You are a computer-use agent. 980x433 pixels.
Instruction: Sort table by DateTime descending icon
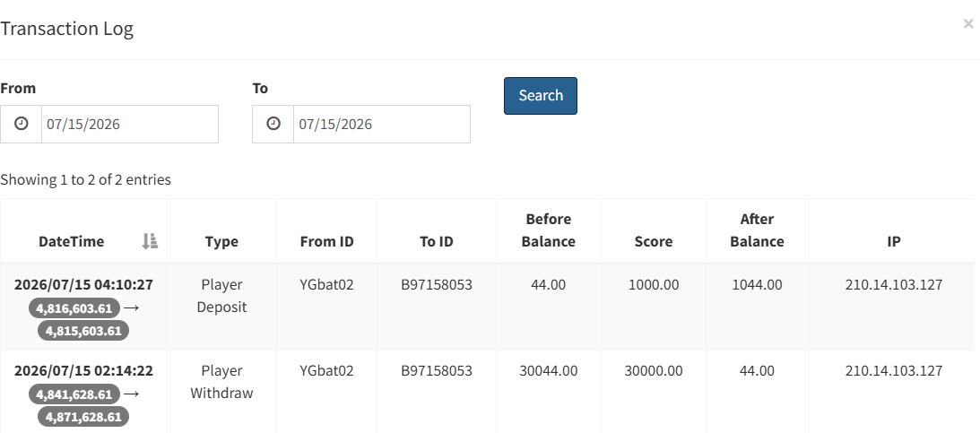(150, 241)
